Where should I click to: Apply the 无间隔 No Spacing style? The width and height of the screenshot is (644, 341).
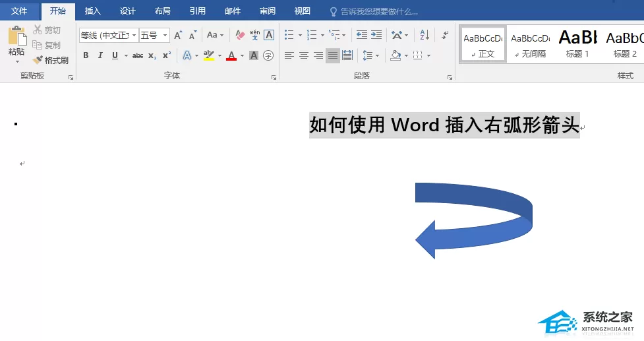[x=530, y=44]
